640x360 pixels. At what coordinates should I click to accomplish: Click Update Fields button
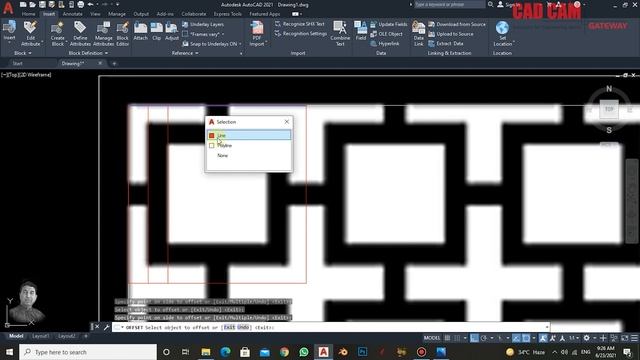pos(389,24)
